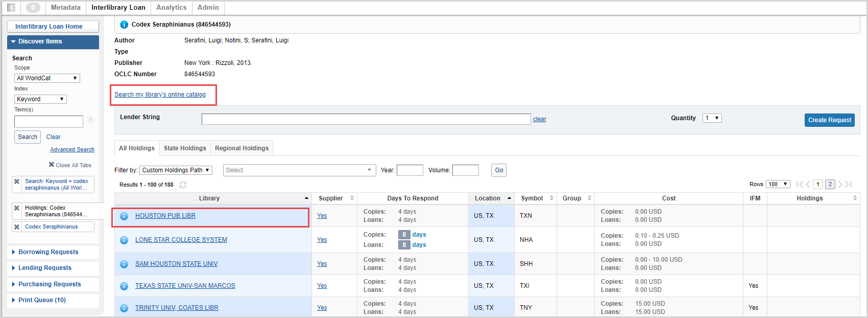The height and width of the screenshot is (318, 868).
Task: Click Close All Tabs
Action: coord(70,165)
